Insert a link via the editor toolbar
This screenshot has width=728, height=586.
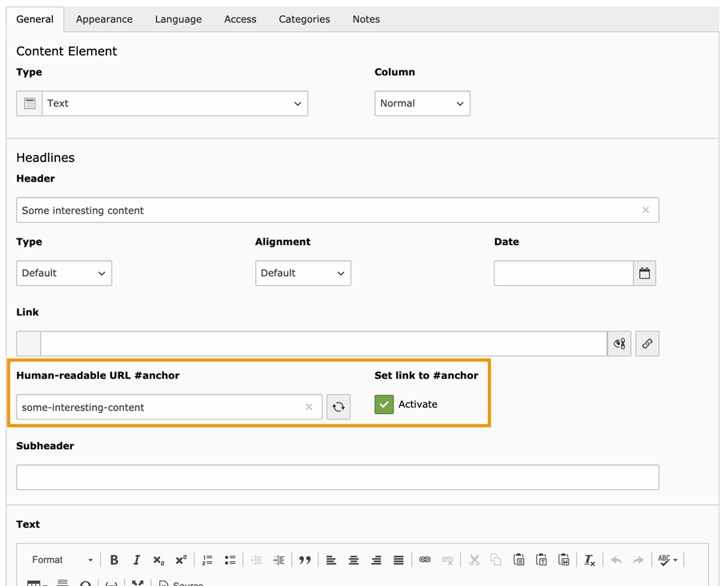pyautogui.click(x=425, y=560)
